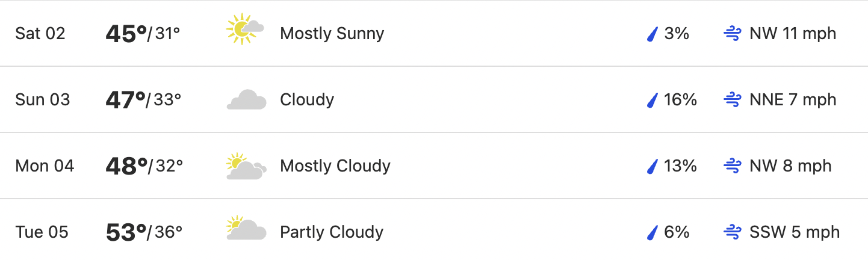
Task: Click the Partly Cloudy icon for Tuesday
Action: coord(246,229)
